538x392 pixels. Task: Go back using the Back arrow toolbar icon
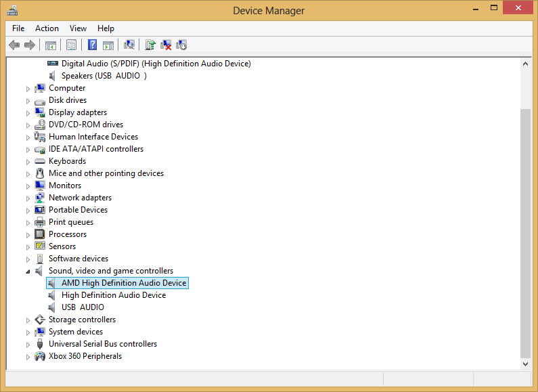[x=14, y=45]
